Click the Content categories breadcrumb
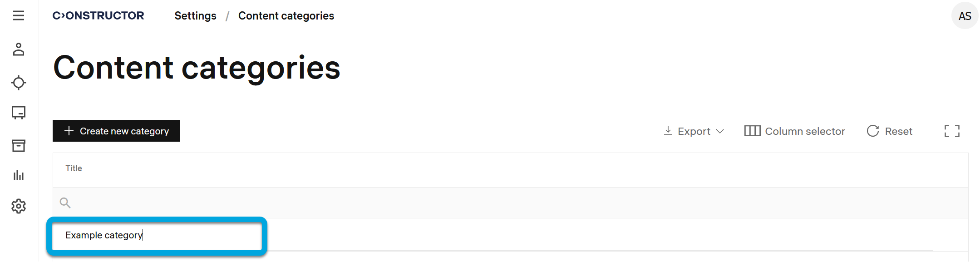 (x=286, y=16)
